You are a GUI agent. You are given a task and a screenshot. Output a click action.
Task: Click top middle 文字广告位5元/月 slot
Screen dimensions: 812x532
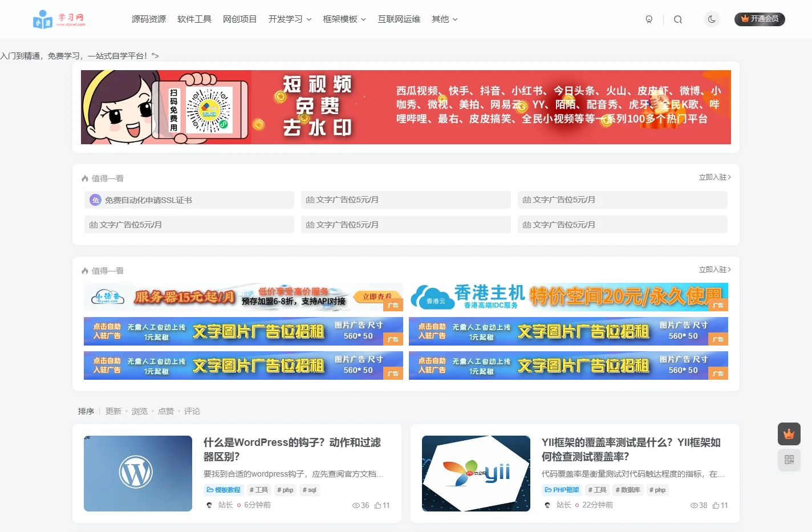click(x=406, y=200)
